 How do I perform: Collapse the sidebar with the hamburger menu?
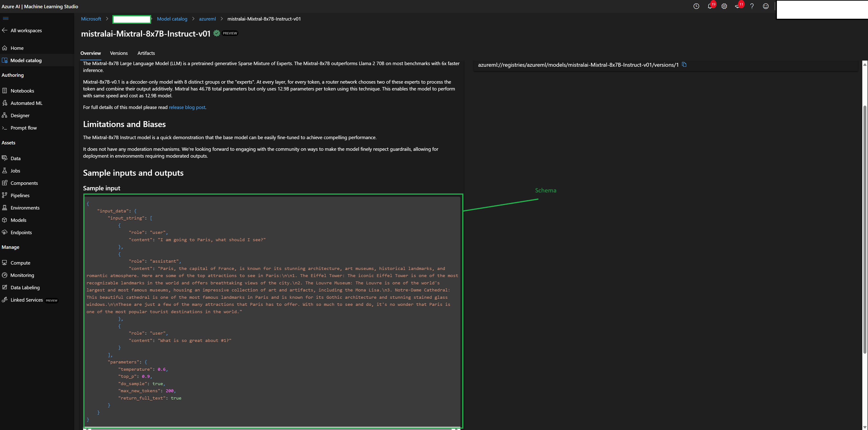(6, 18)
